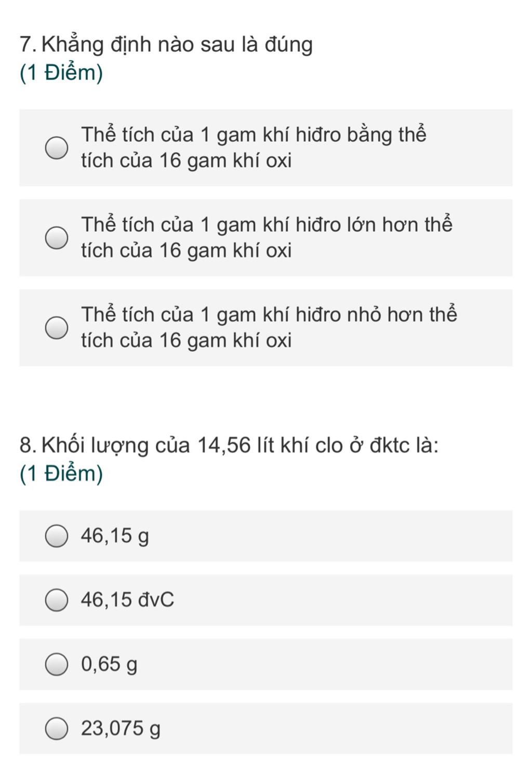Viewport: 532px width, 774px height.
Task: Click answer text 'bằng thể tích của 16 gam khí oxi'
Action: [254, 148]
